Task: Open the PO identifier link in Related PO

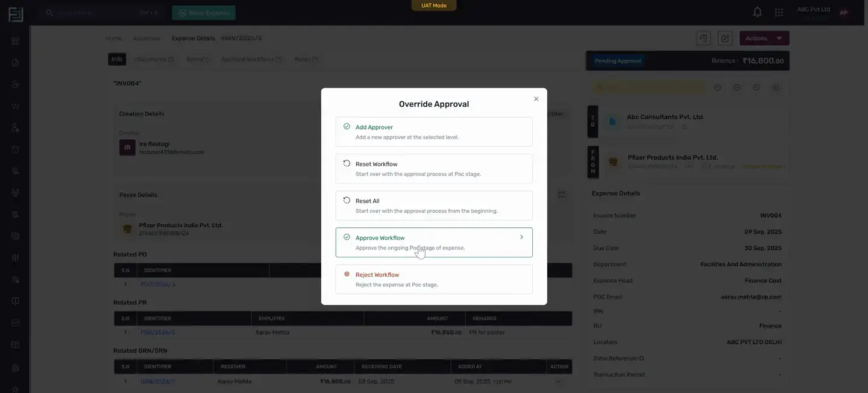Action: [x=158, y=284]
